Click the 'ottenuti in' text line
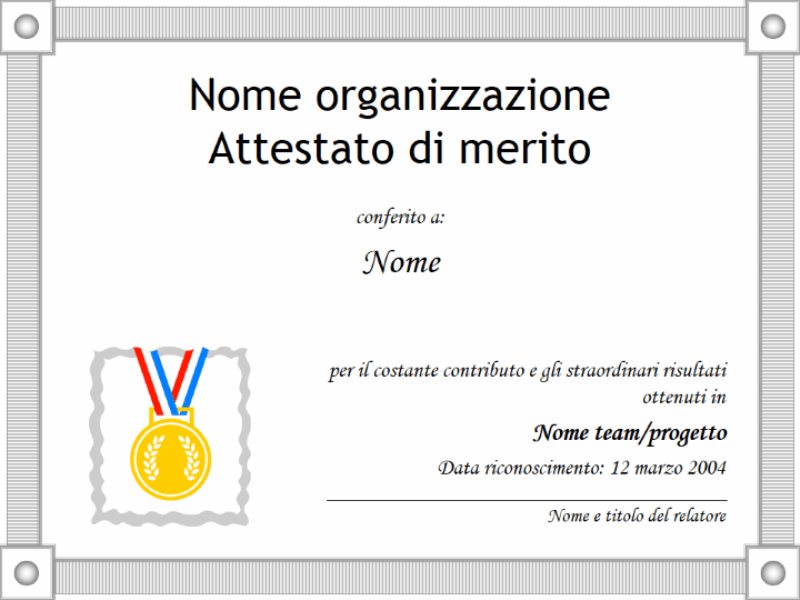This screenshot has height=600, width=800. tap(684, 397)
